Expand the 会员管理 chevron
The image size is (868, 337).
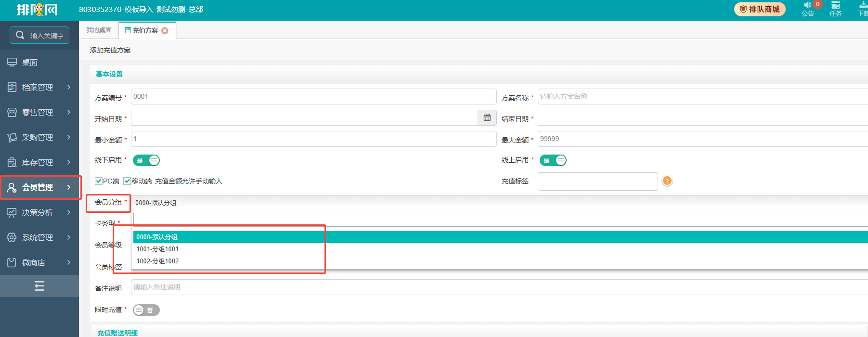coord(69,187)
